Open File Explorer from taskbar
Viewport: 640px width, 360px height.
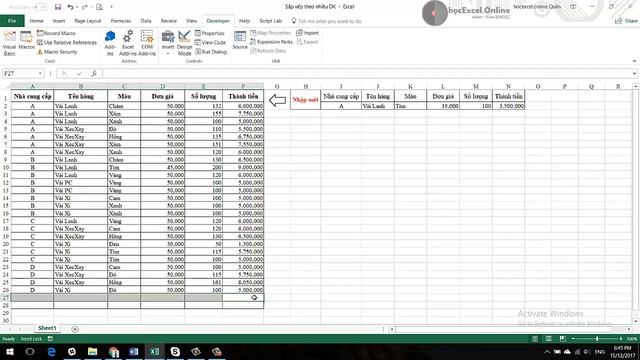(93, 351)
